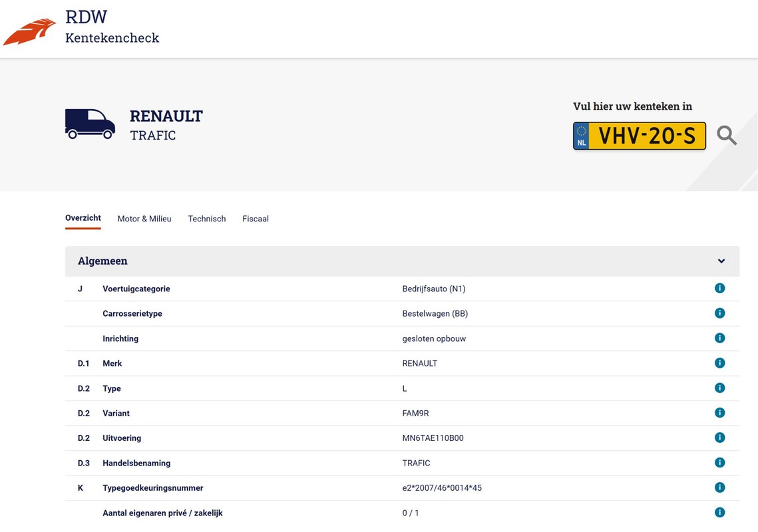Screen dimensions: 758x532
Task: Show info for Aantal eigenaren row
Action: click(x=720, y=513)
